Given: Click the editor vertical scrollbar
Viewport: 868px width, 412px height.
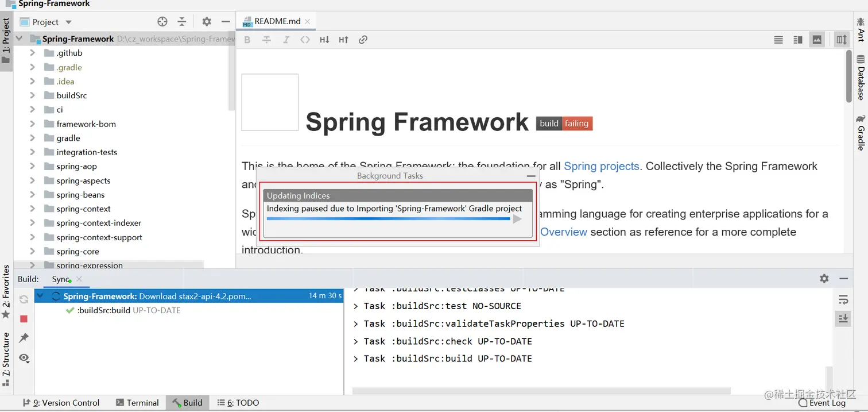Looking at the screenshot, I should click(x=849, y=76).
